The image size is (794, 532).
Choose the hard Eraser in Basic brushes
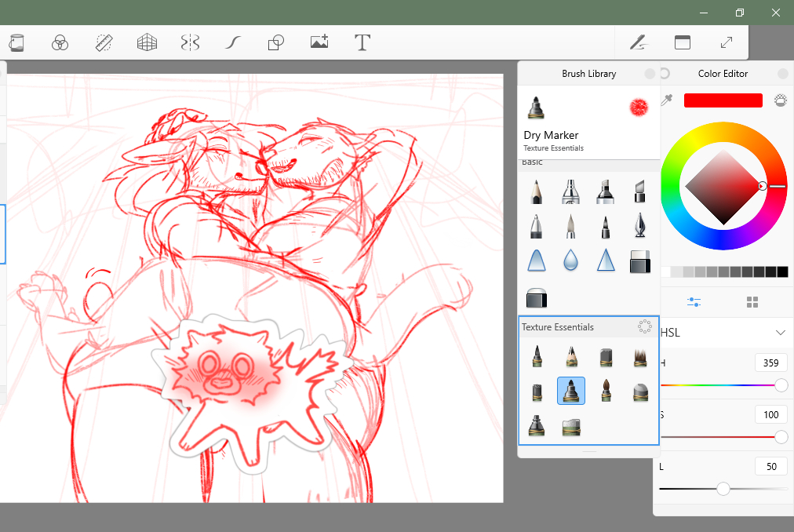coord(640,261)
